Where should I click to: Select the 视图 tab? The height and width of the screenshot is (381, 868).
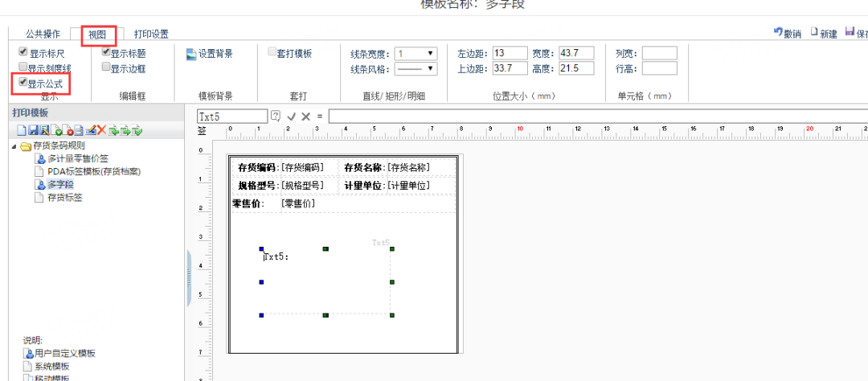pos(97,35)
